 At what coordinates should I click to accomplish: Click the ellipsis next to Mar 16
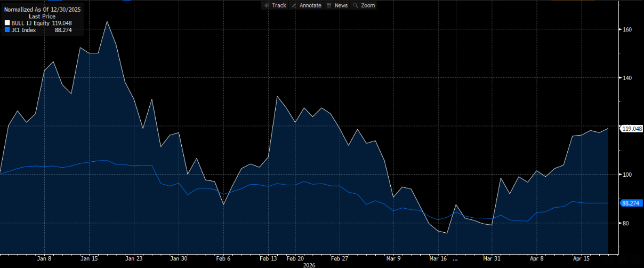point(455,258)
